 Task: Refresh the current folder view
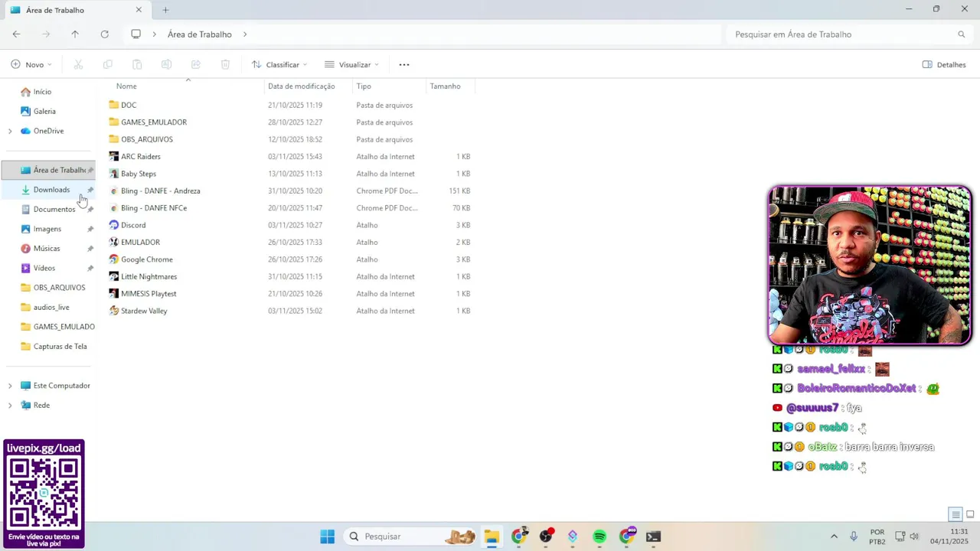pos(105,34)
